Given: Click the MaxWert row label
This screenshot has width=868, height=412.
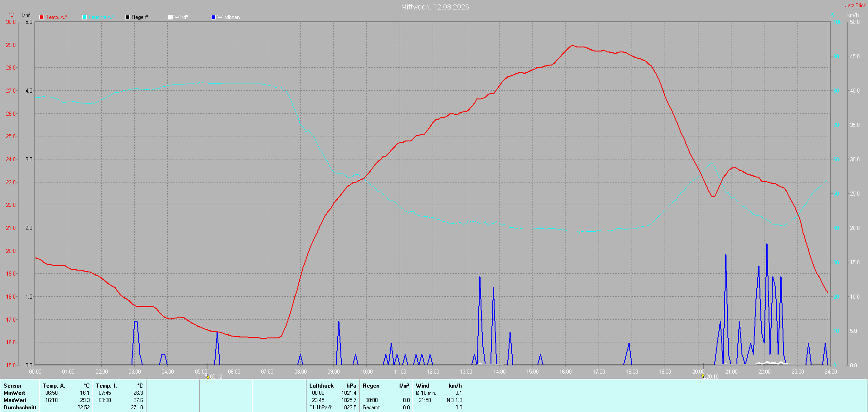Looking at the screenshot, I should click(15, 400).
